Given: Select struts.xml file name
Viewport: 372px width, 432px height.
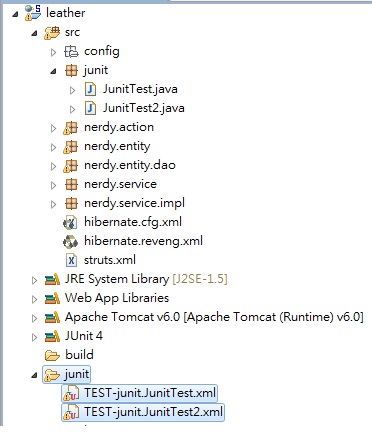Looking at the screenshot, I should tap(110, 260).
